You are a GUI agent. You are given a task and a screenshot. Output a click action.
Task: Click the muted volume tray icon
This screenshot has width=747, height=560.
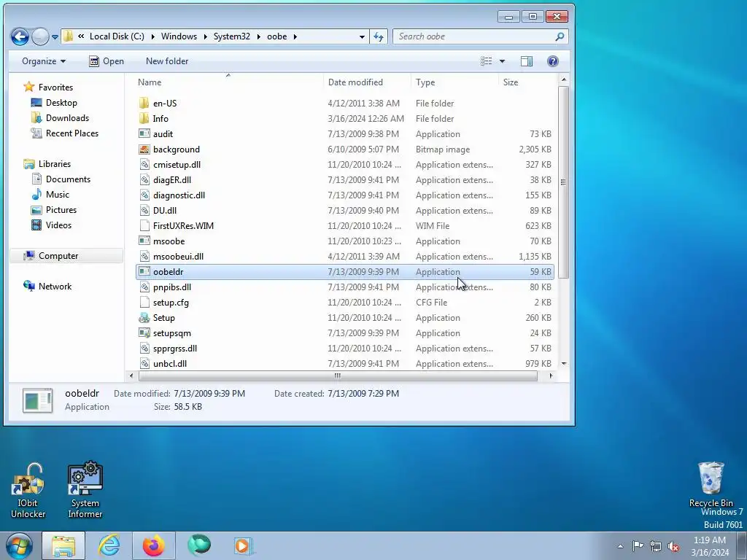[x=673, y=546]
